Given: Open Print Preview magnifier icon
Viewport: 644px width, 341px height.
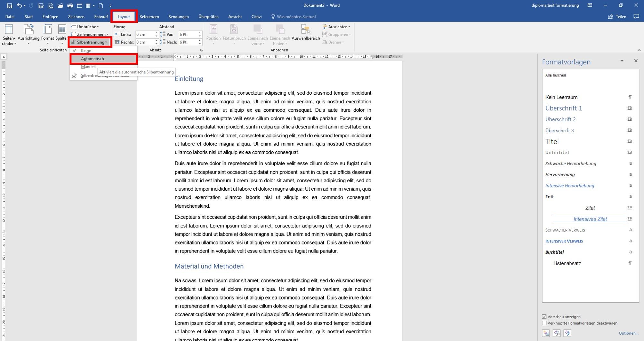Looking at the screenshot, I should point(51,5).
